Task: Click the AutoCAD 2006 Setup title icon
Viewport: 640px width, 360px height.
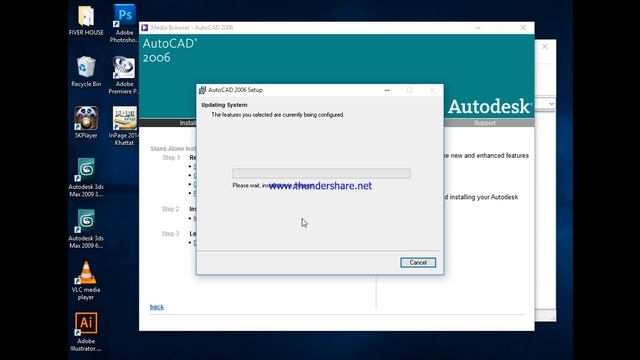Action: click(202, 90)
